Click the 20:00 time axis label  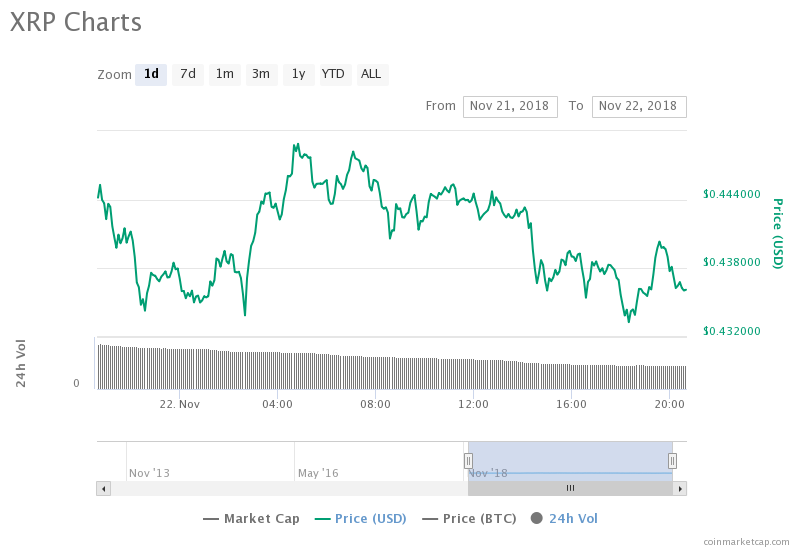coord(669,405)
